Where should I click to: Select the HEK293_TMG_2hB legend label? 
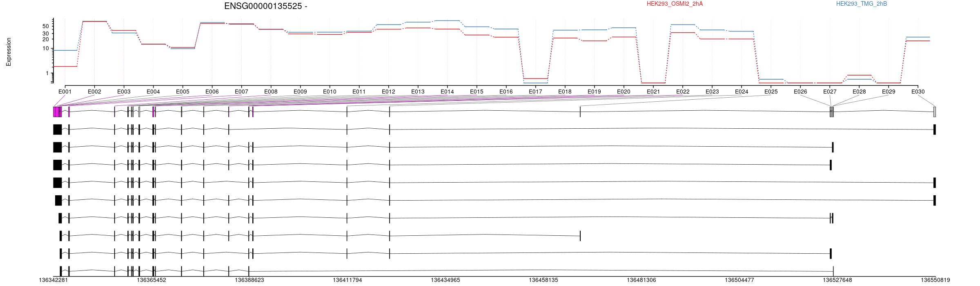coord(862,4)
